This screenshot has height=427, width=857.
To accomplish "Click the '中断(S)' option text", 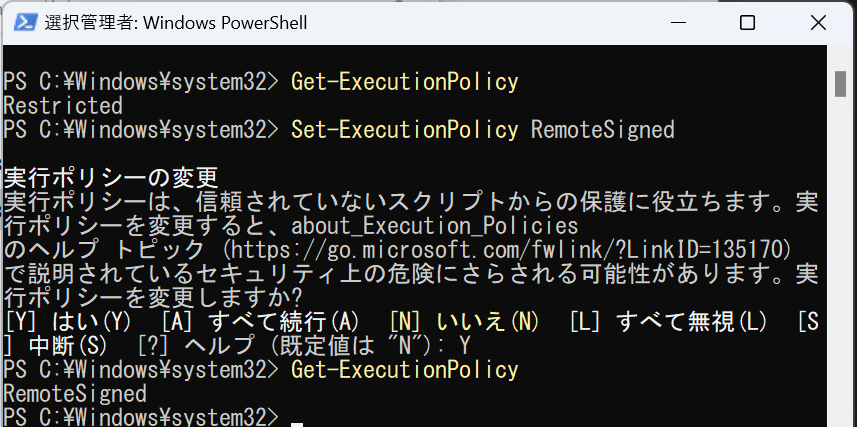I will tap(69, 347).
